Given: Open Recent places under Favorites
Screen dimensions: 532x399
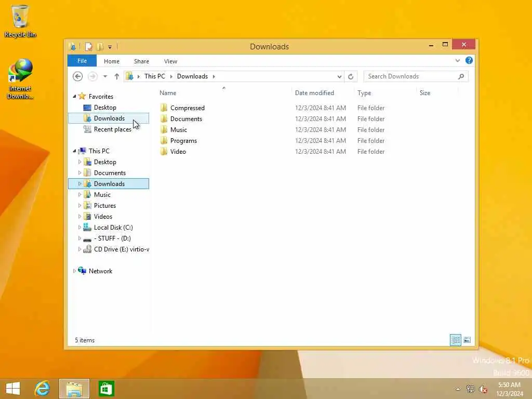Looking at the screenshot, I should (112, 129).
